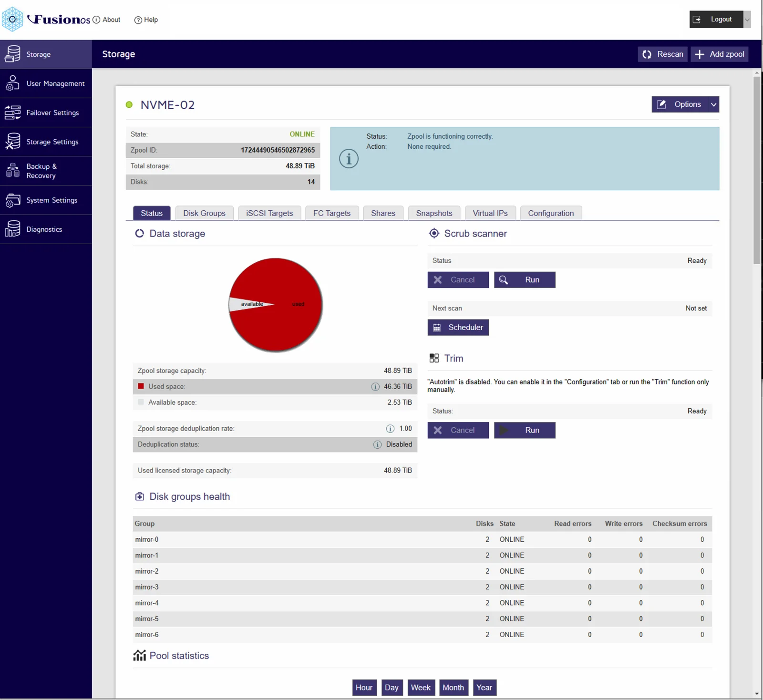Image resolution: width=763 pixels, height=700 pixels.
Task: Run the Trim function
Action: coord(525,430)
